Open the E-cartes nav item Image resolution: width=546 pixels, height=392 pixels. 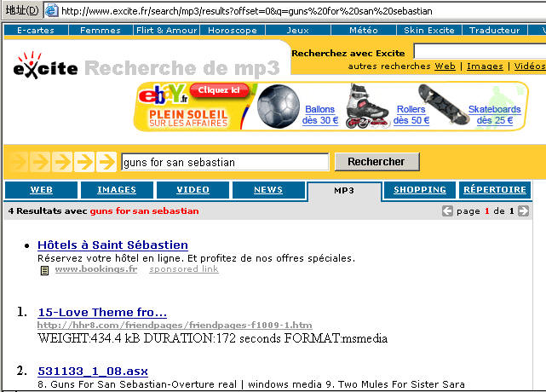(x=36, y=31)
